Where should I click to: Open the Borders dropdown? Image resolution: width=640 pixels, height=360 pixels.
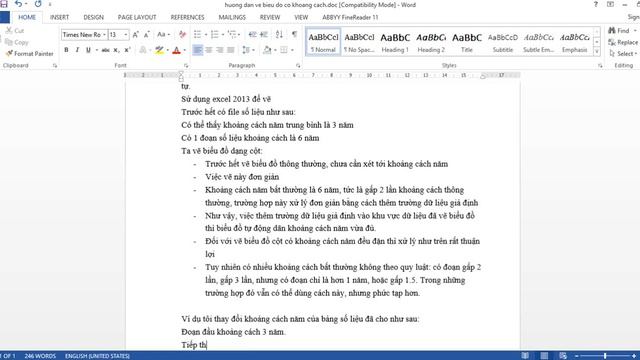[292, 50]
